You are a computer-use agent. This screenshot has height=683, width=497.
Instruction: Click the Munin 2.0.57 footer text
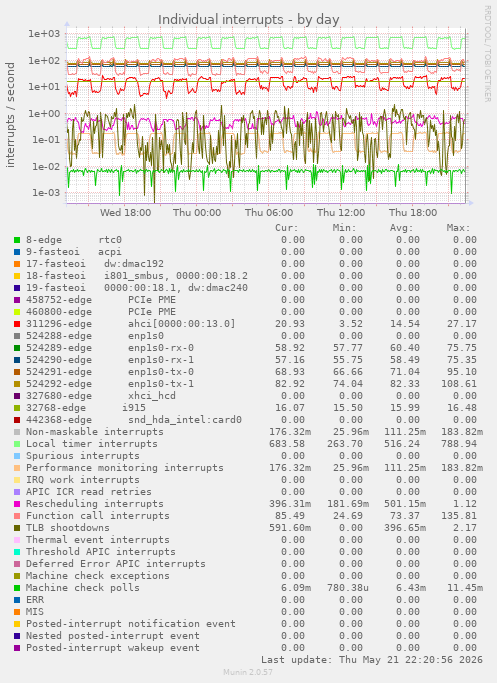pyautogui.click(x=248, y=672)
